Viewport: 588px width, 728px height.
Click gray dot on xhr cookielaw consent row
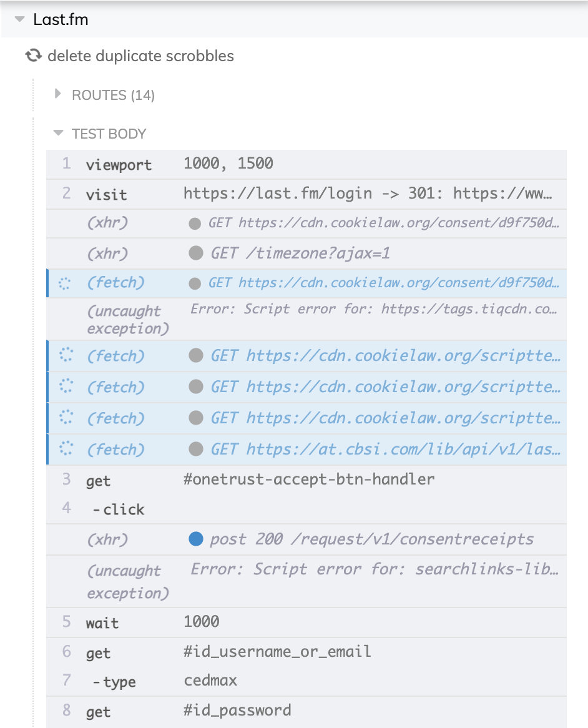point(195,224)
